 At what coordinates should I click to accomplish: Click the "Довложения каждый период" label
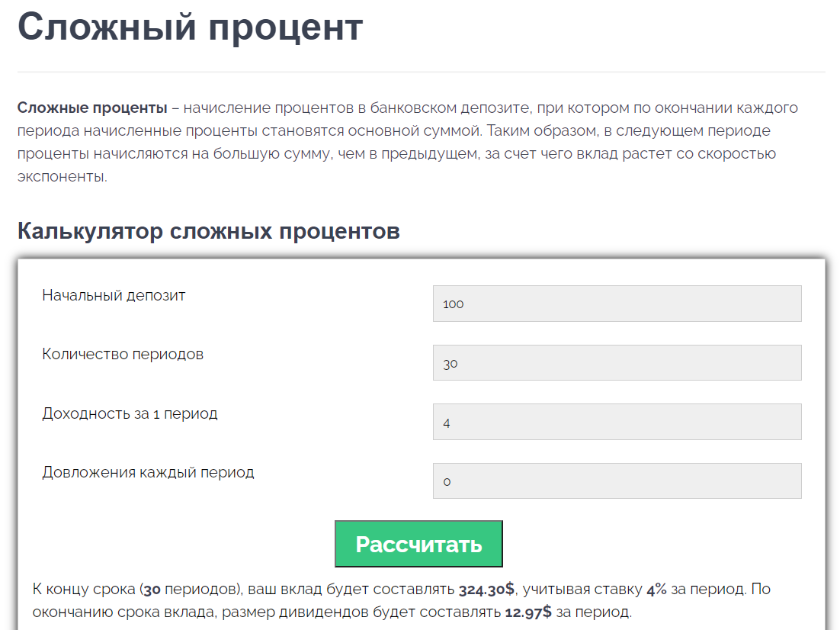point(148,472)
